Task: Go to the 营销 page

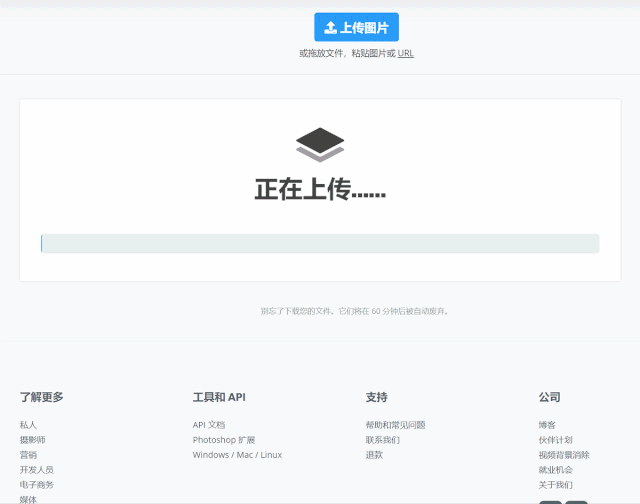Action: (x=28, y=455)
